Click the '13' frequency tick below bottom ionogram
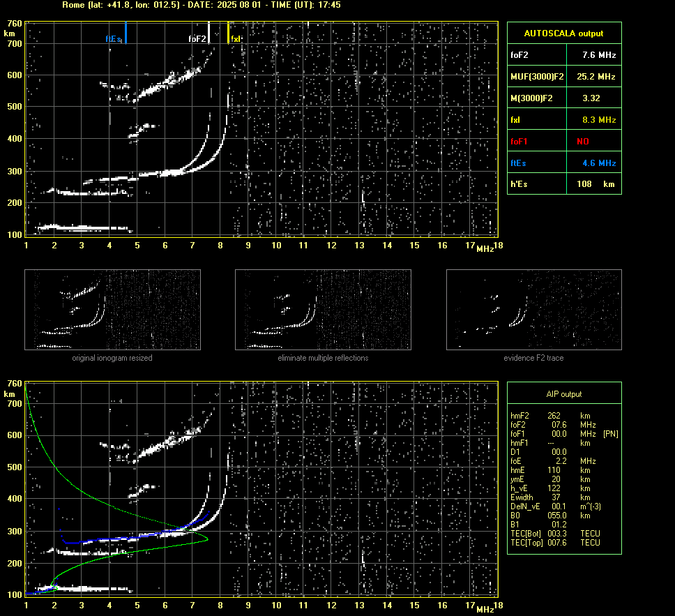675x616 pixels. click(x=359, y=606)
